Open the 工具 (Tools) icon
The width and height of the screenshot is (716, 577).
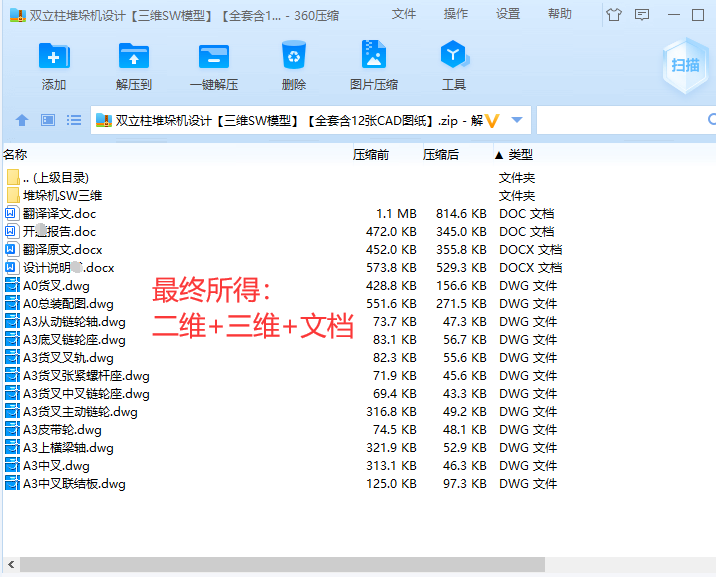(454, 54)
